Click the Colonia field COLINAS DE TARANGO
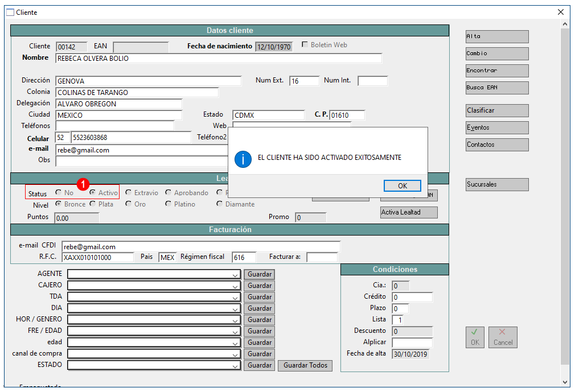The width and height of the screenshot is (575, 392). point(137,92)
